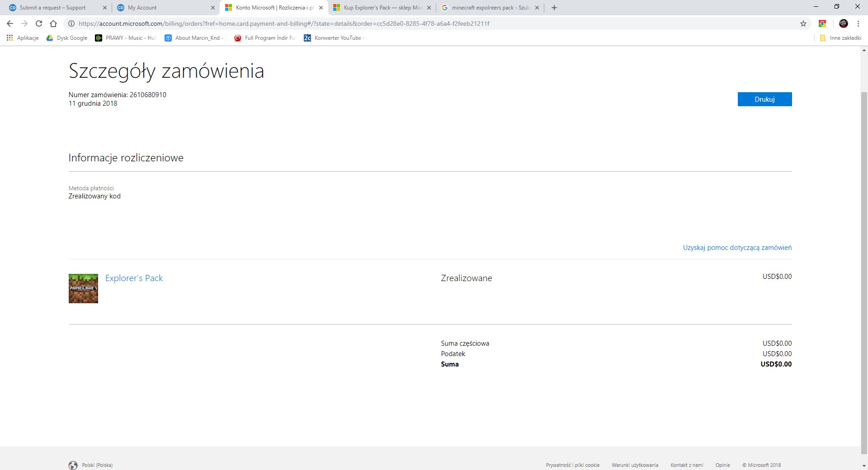
Task: Click the globe language icon in footer
Action: pos(73,465)
